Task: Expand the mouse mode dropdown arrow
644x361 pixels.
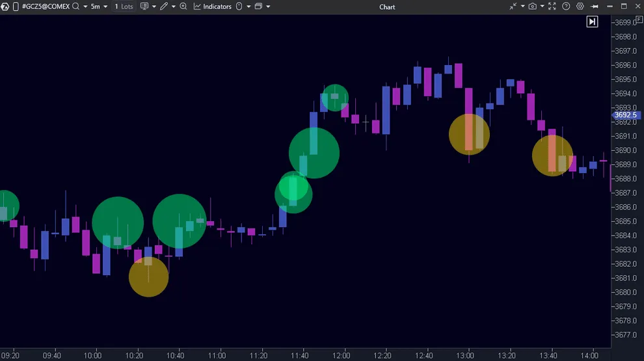Action: [248, 7]
